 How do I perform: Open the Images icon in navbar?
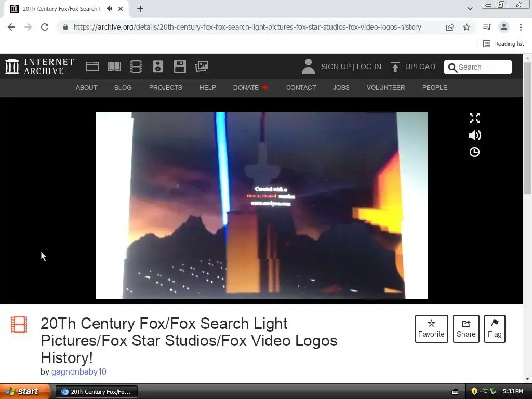202,66
